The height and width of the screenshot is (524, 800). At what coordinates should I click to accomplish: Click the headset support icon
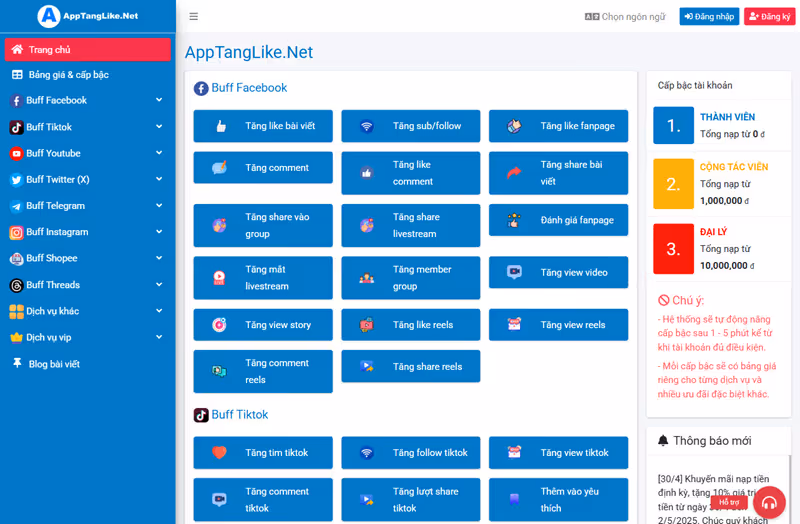click(x=769, y=503)
